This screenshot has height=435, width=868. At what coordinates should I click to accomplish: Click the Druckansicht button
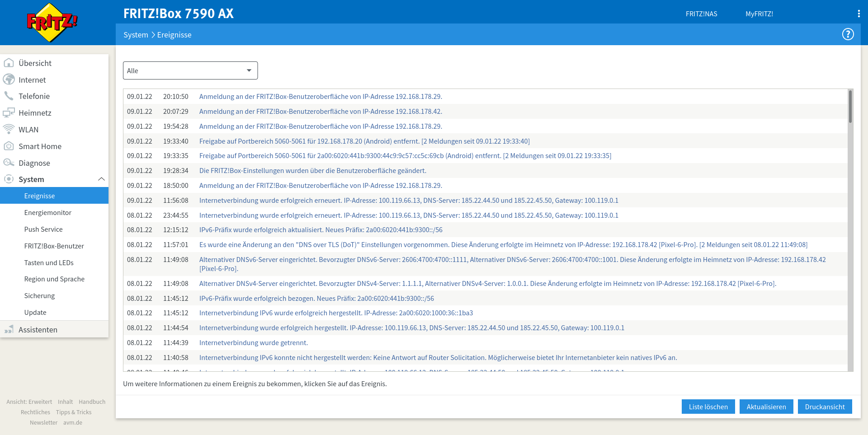click(x=825, y=407)
